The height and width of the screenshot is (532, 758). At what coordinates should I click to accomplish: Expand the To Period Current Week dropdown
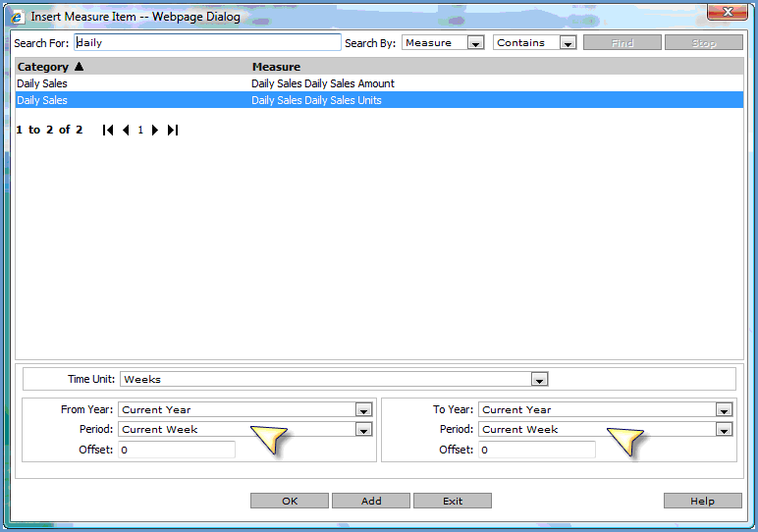tap(724, 430)
